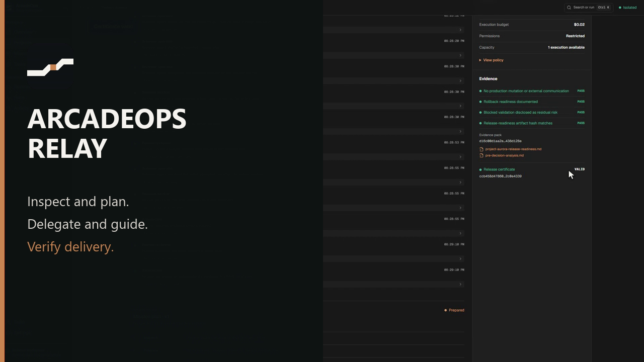The width and height of the screenshot is (644, 362).
Task: Open the project-aurora-release-readiness.md file link
Action: click(513, 149)
